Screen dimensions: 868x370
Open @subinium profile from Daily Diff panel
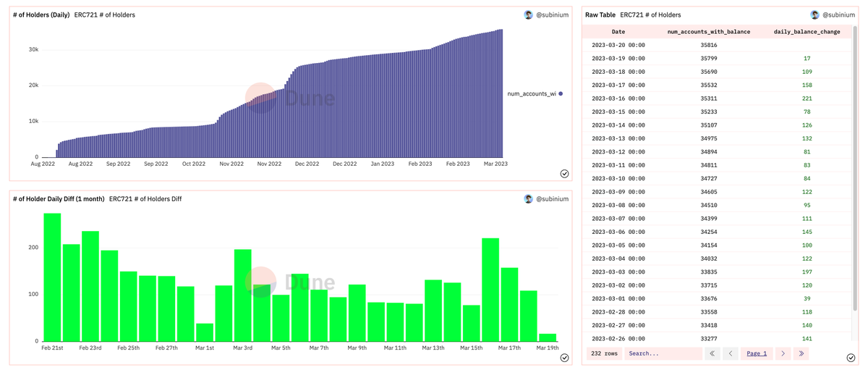552,198
